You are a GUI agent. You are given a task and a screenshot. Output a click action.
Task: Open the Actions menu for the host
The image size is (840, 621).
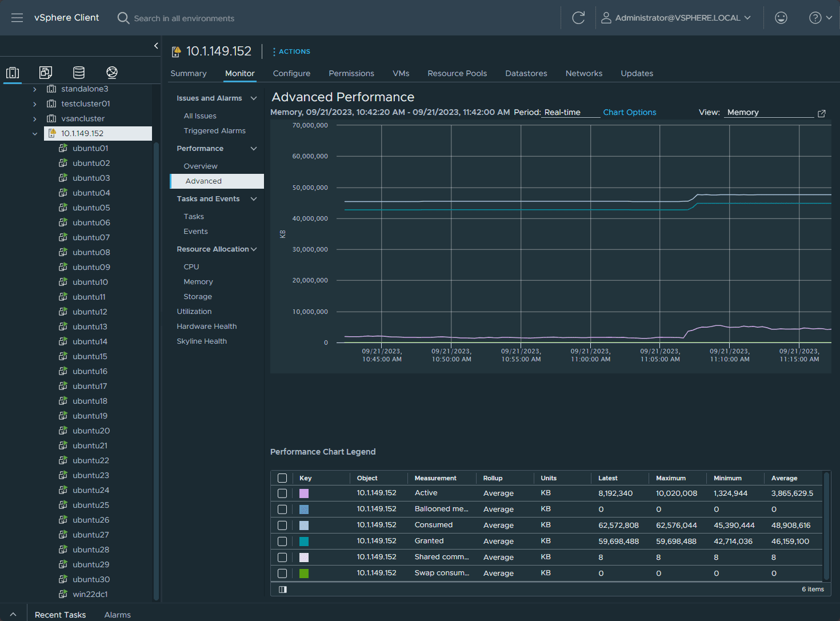[291, 51]
